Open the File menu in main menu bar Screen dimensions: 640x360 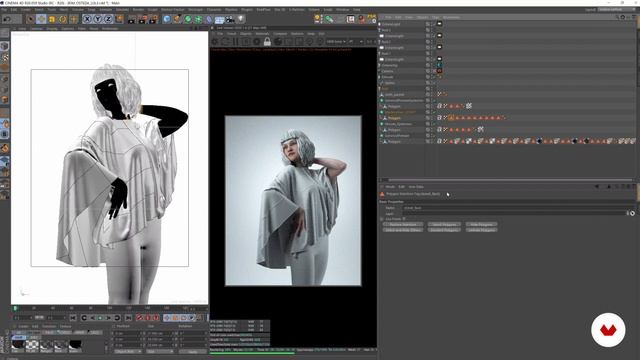coord(4,9)
